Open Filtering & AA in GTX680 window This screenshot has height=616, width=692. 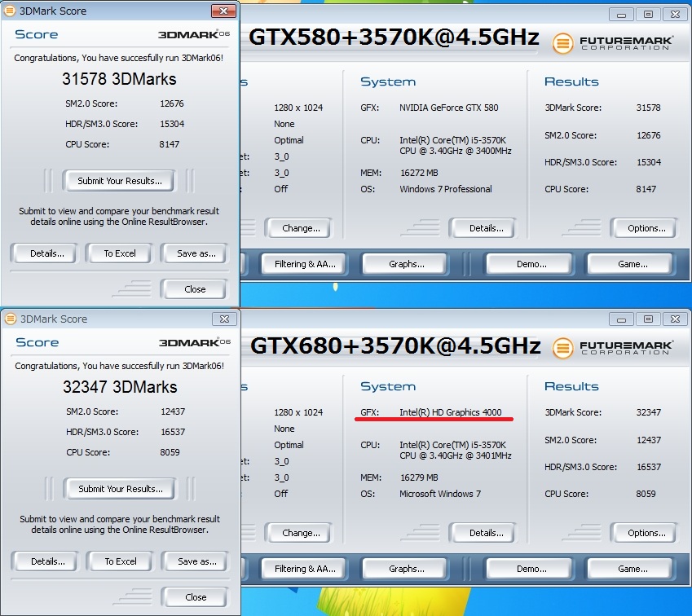click(x=305, y=569)
